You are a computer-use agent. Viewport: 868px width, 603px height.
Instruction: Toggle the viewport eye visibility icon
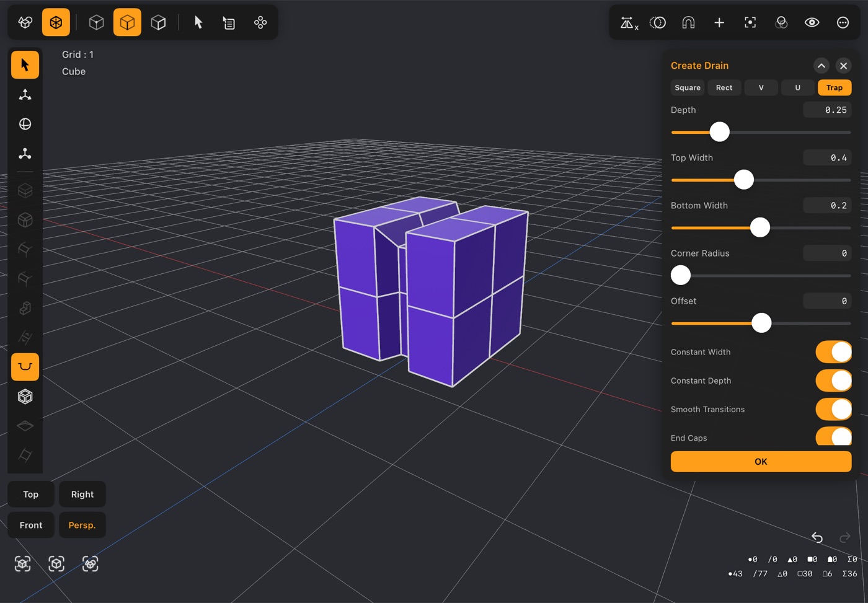coord(812,23)
